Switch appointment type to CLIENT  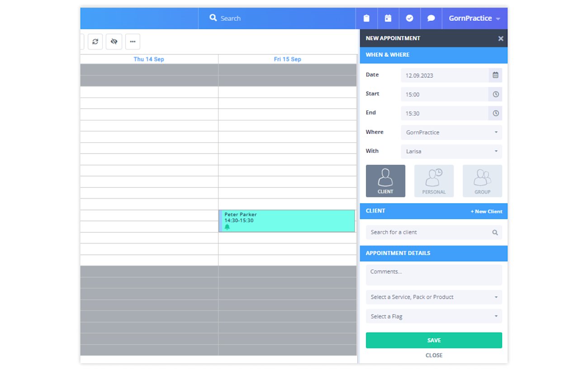[x=385, y=181]
